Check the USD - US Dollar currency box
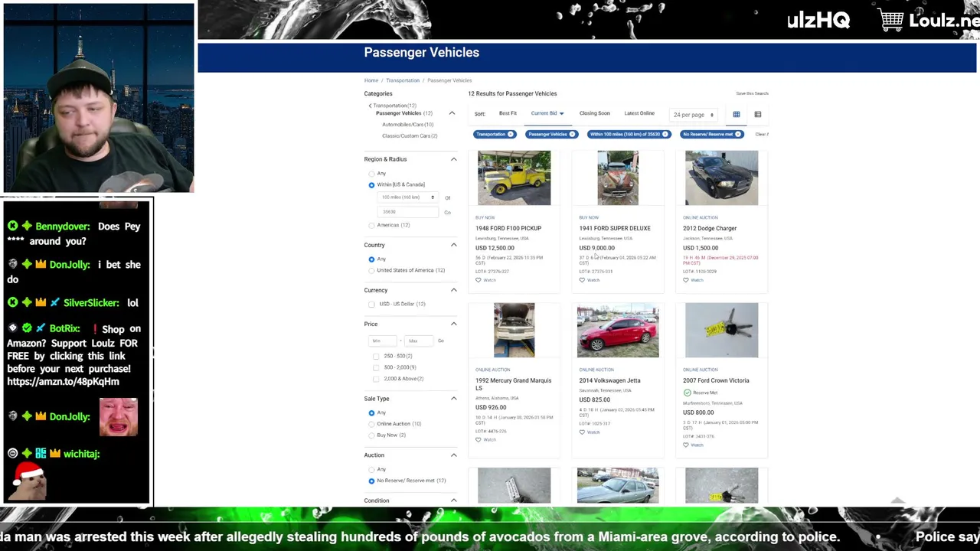This screenshot has height=551, width=980. pos(372,305)
